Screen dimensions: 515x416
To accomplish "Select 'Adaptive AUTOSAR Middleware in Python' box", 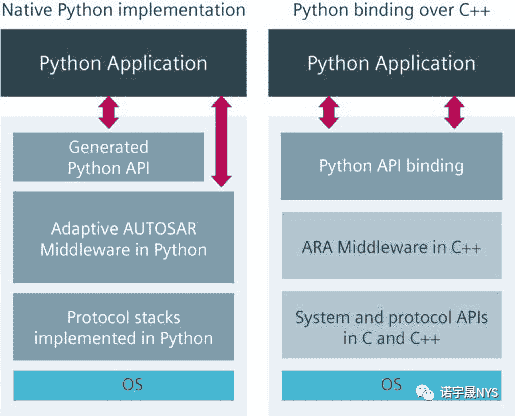I will pos(123,237).
